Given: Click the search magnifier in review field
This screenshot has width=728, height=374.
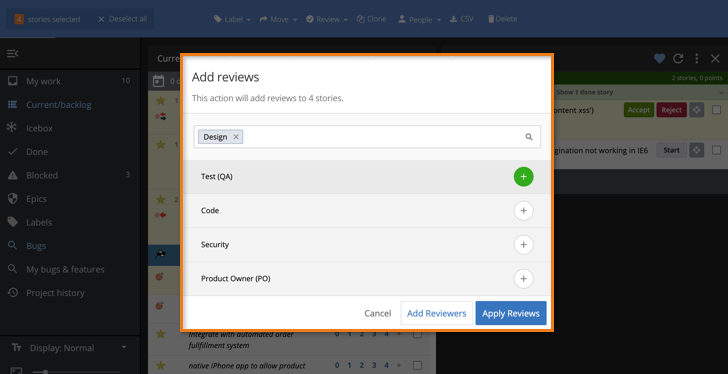Looking at the screenshot, I should tap(529, 137).
